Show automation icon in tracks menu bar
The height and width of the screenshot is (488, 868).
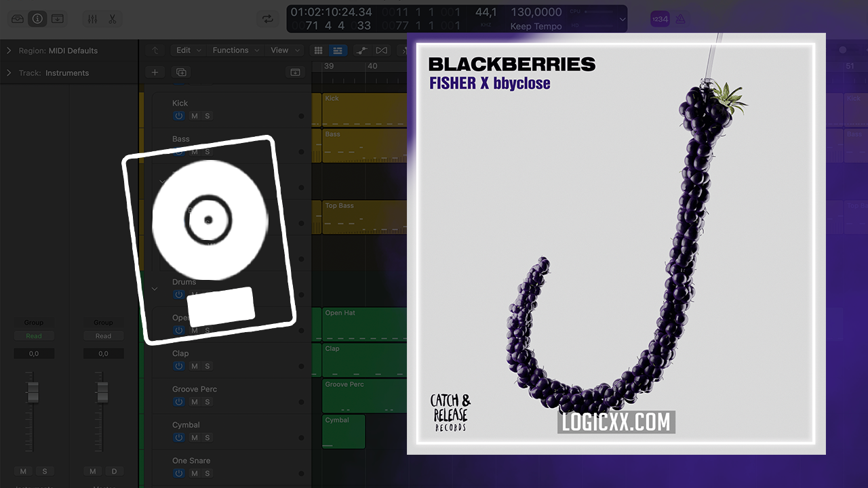pyautogui.click(x=362, y=50)
